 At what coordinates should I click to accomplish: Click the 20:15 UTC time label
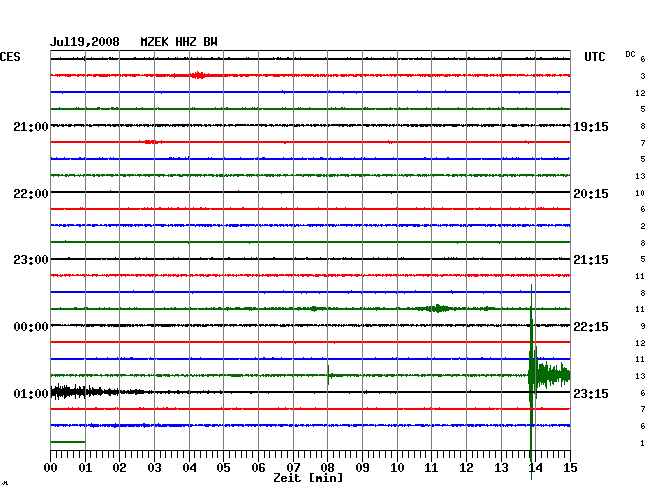[x=590, y=193]
